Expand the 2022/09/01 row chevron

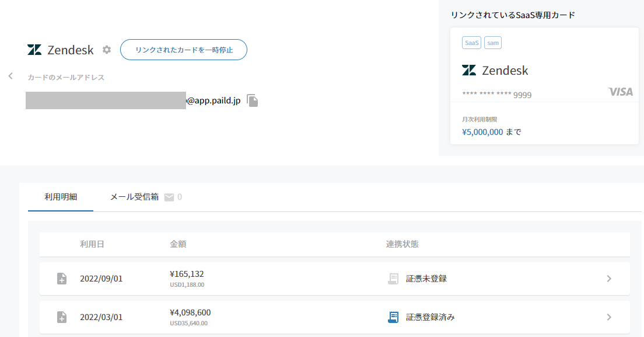[609, 279]
